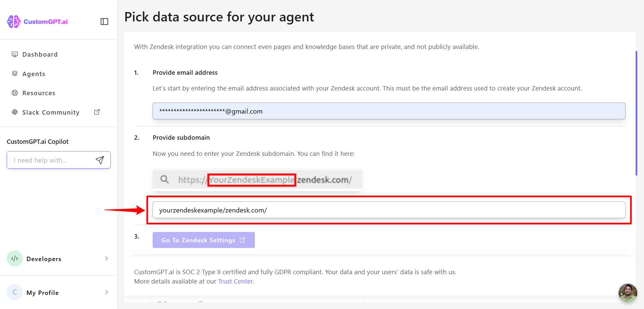Screen dimensions: 644x309
Task: Collapse the sidebar with the panel toggle icon
Action: [104, 21]
